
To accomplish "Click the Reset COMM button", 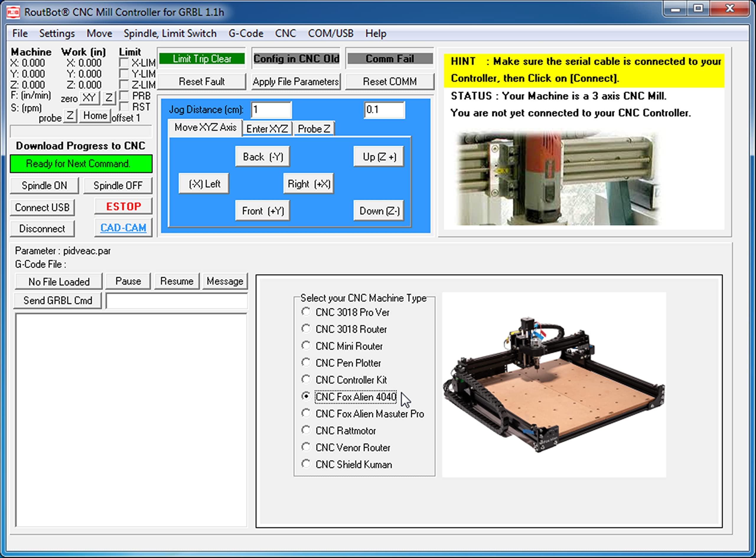I will [390, 81].
